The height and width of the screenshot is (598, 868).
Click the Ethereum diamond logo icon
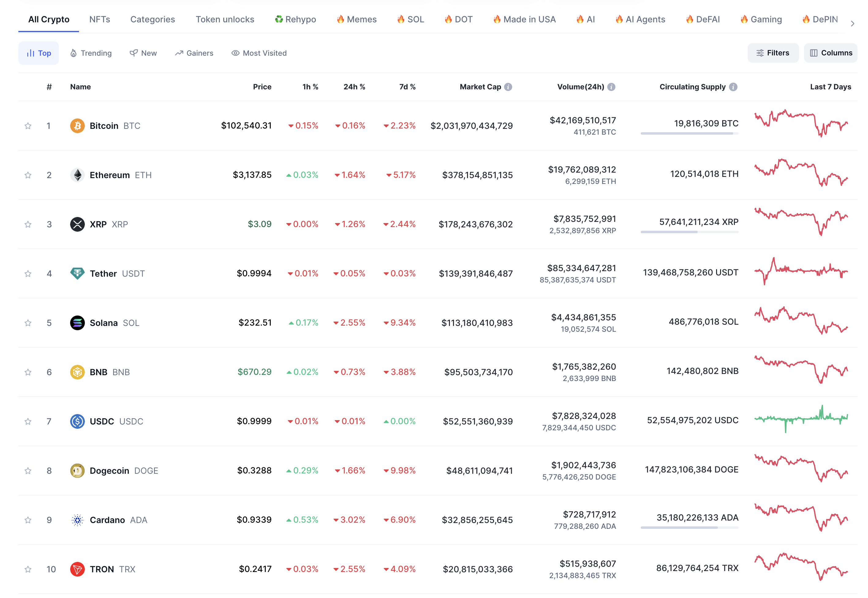[x=77, y=175]
